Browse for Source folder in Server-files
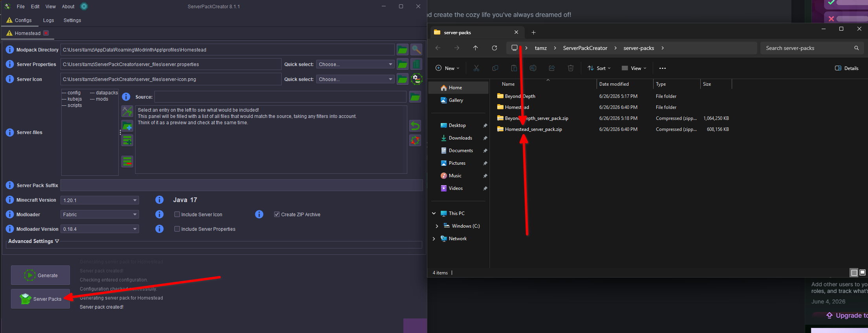This screenshot has height=333, width=868. tap(415, 97)
